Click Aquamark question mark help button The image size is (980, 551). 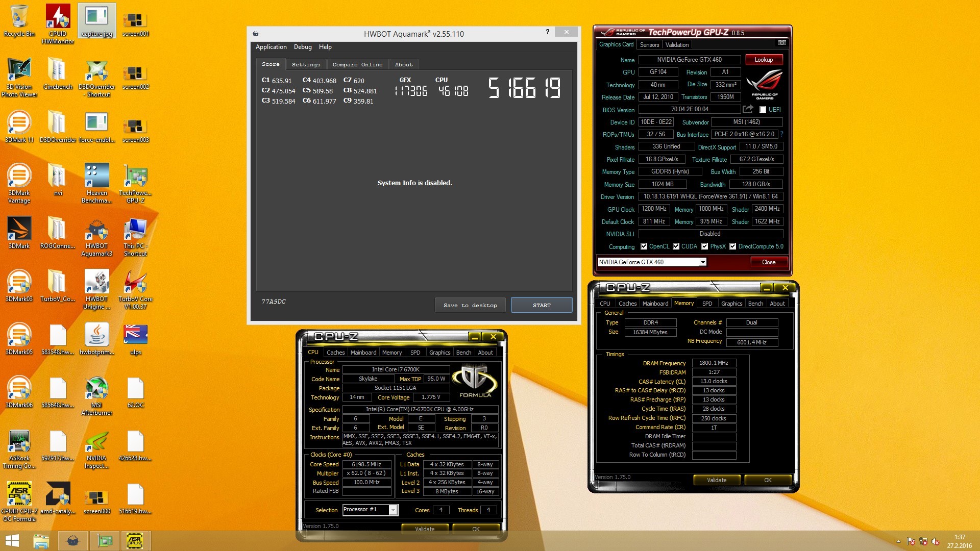548,32
